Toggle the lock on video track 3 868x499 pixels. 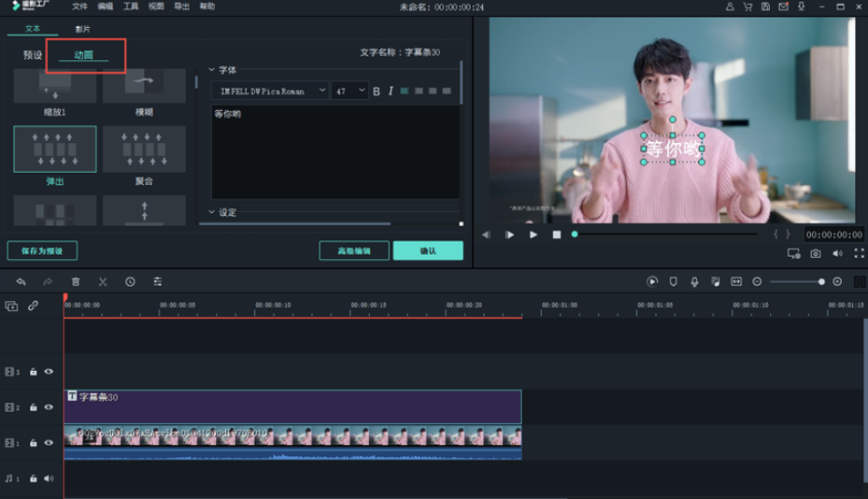33,372
